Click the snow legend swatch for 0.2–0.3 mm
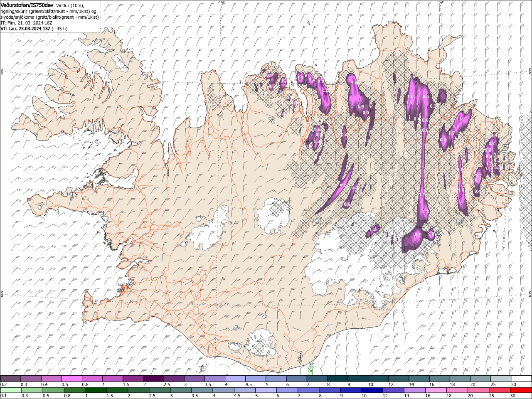The width and height of the screenshot is (532, 399). (10, 379)
